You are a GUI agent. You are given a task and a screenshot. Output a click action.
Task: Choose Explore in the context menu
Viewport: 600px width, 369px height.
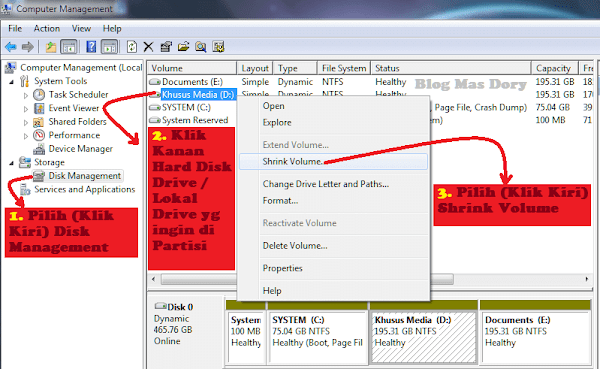pyautogui.click(x=333, y=122)
